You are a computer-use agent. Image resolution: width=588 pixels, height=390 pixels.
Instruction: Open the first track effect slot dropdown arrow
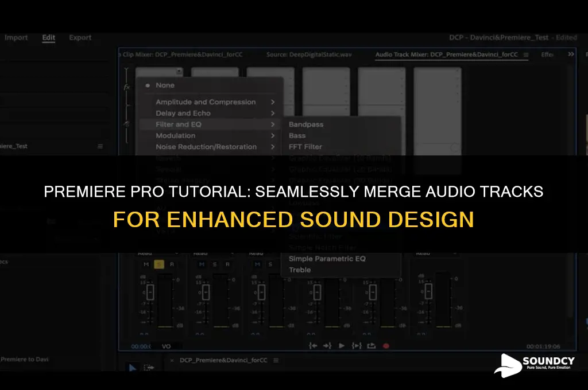[179, 71]
